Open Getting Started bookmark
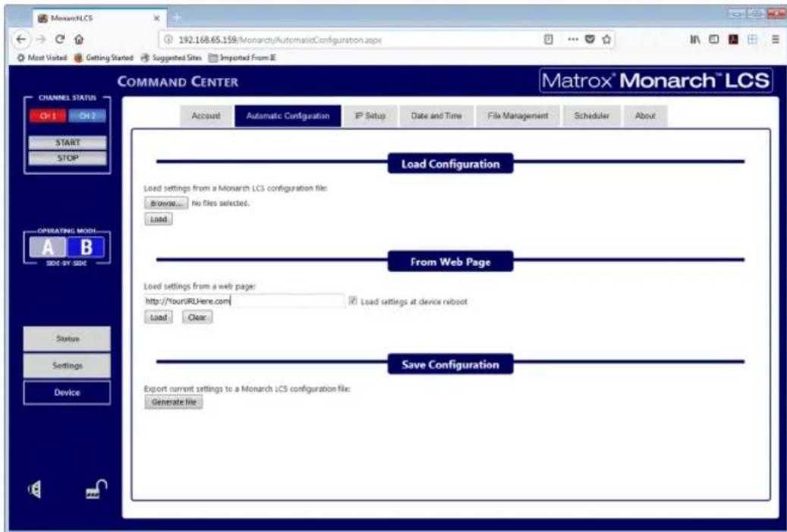This screenshot has height=532, width=787. [x=104, y=58]
